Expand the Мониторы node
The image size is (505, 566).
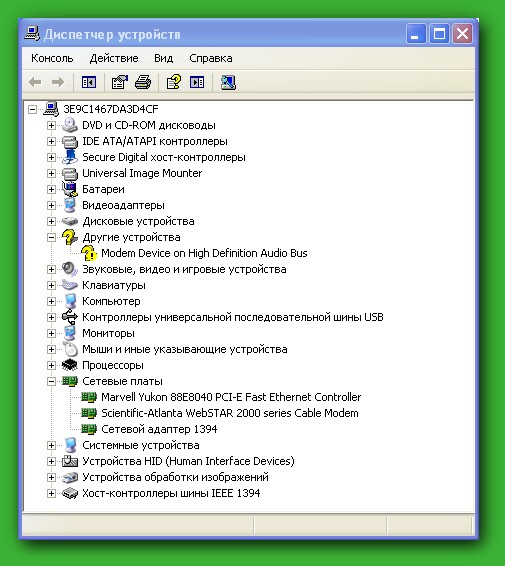click(x=51, y=334)
